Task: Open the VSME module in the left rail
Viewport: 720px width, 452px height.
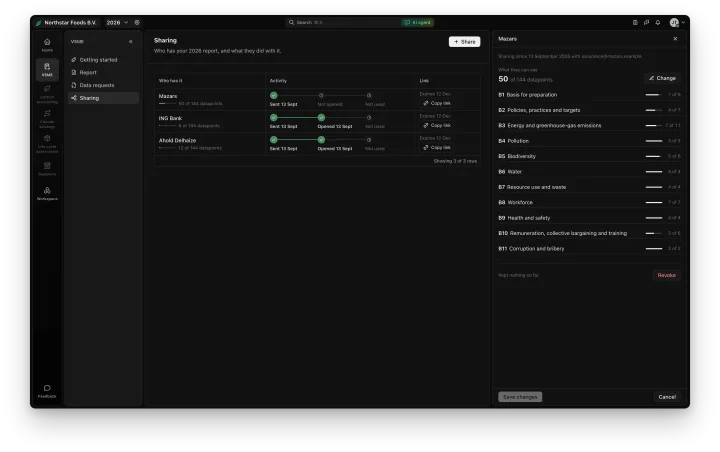Action: [x=47, y=69]
